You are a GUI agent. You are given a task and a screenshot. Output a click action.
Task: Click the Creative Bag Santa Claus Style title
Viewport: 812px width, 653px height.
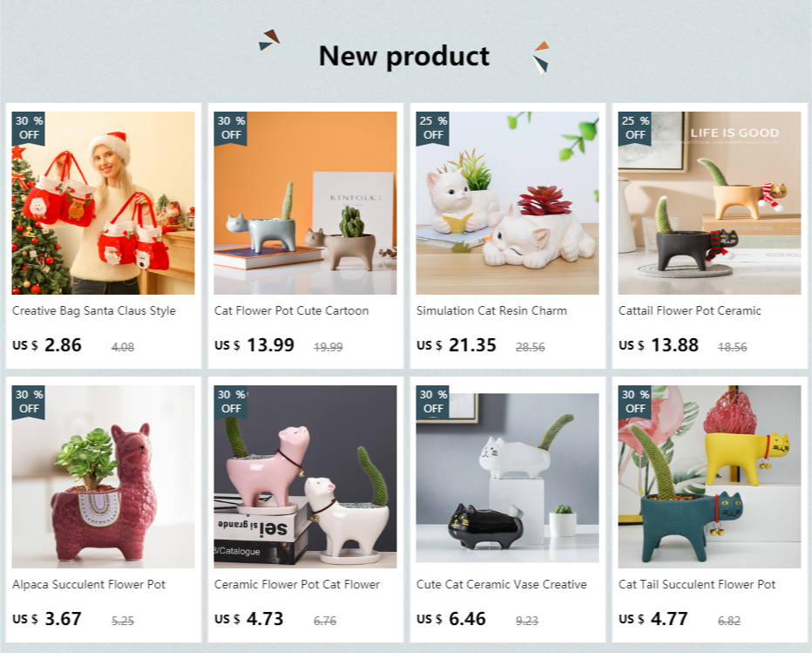(94, 311)
